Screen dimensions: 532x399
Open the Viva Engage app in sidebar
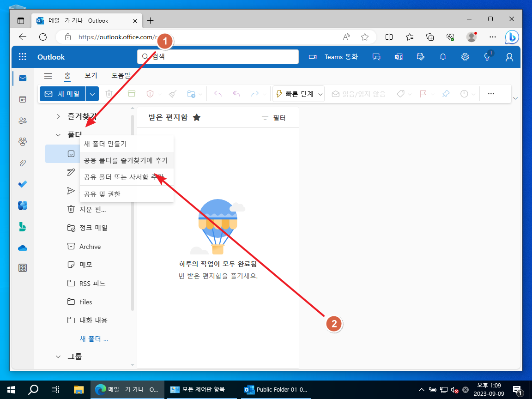tap(23, 205)
